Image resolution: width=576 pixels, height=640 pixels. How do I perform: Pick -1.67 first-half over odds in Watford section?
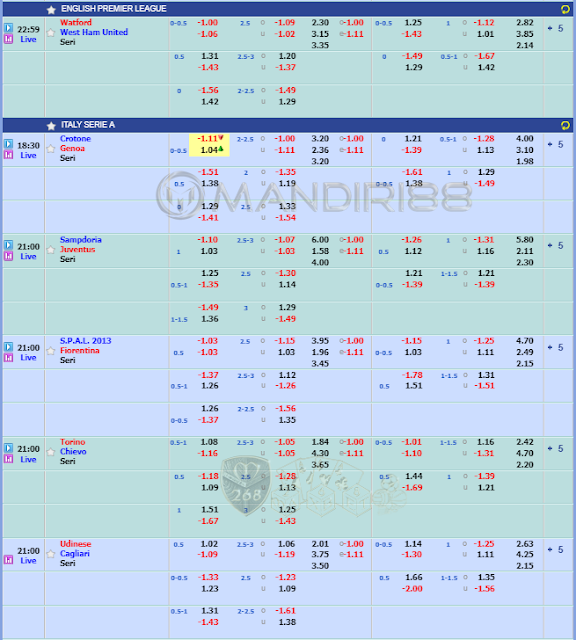[x=484, y=56]
